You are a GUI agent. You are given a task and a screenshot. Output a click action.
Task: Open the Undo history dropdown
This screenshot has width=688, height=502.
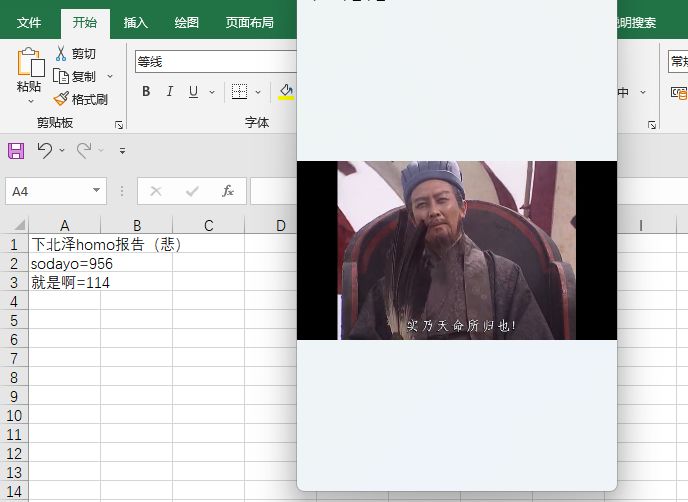[62, 151]
